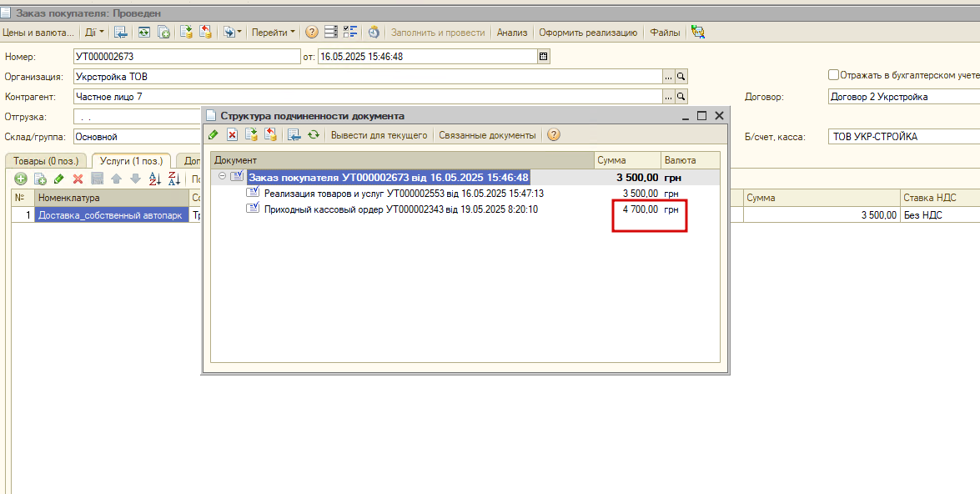Click delete mark icon in structure dialog
980x494 pixels.
(232, 134)
